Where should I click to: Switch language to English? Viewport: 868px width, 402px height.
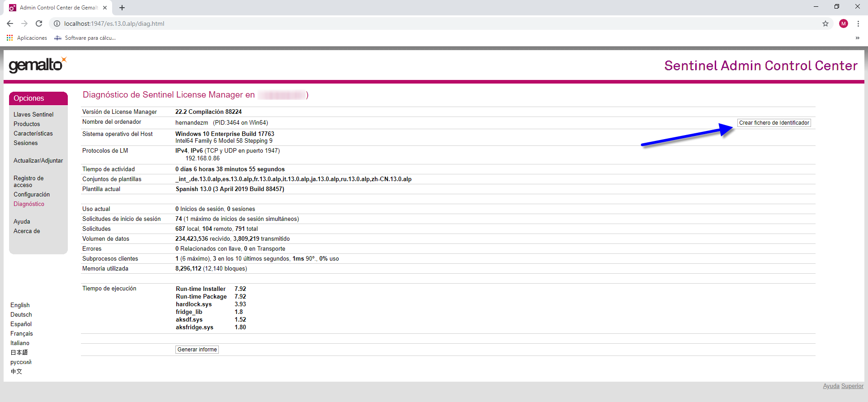(x=20, y=305)
